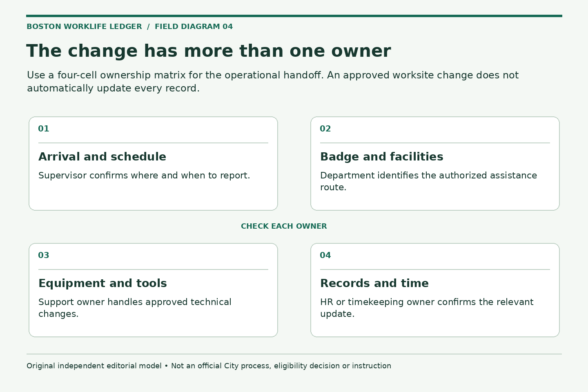Click the 'BOSTON WORKLIFE LEDGER / FIELD DIAGRAM 04' header
588x392 pixels.
[x=129, y=27]
